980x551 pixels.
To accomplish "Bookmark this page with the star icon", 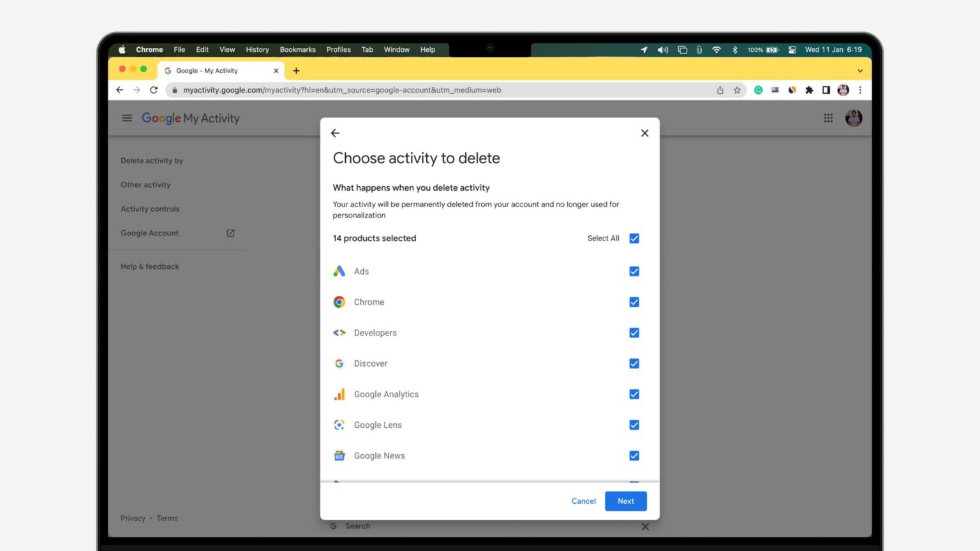I will coord(737,90).
